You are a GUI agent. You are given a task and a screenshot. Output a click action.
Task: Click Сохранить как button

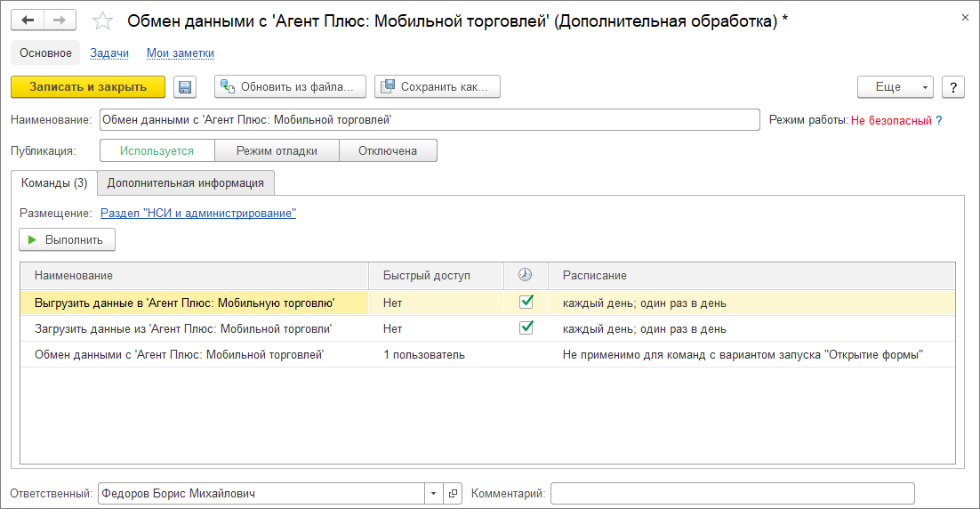(438, 87)
